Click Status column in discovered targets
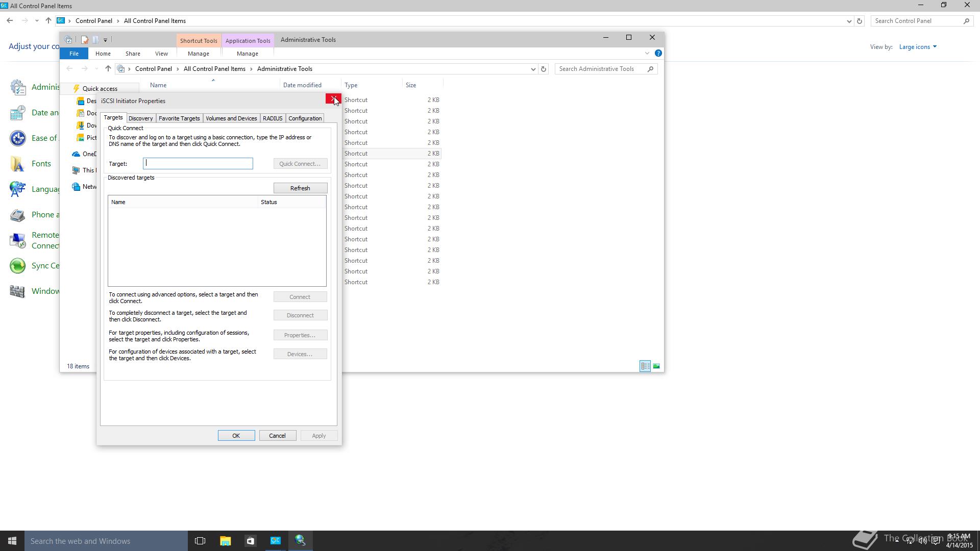This screenshot has height=551, width=980. pos(291,202)
